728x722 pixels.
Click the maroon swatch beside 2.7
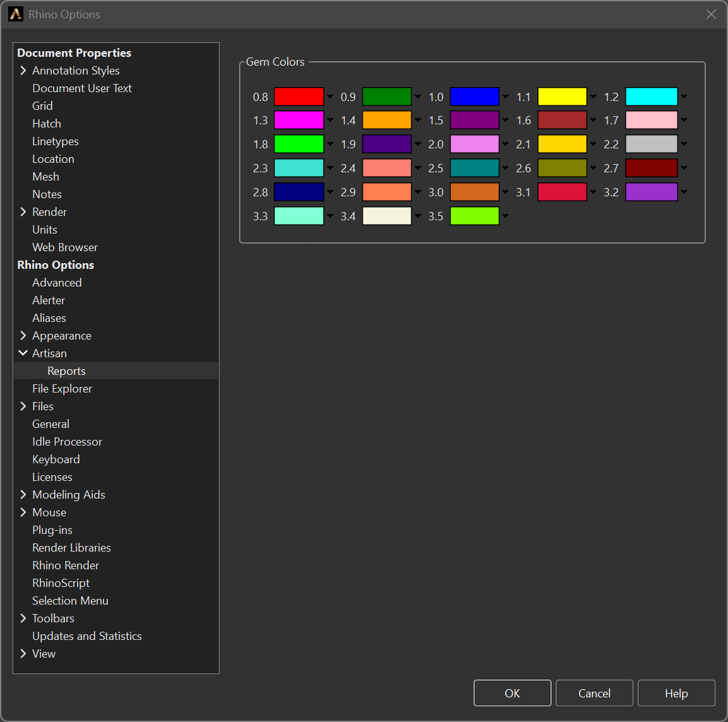[x=652, y=168]
